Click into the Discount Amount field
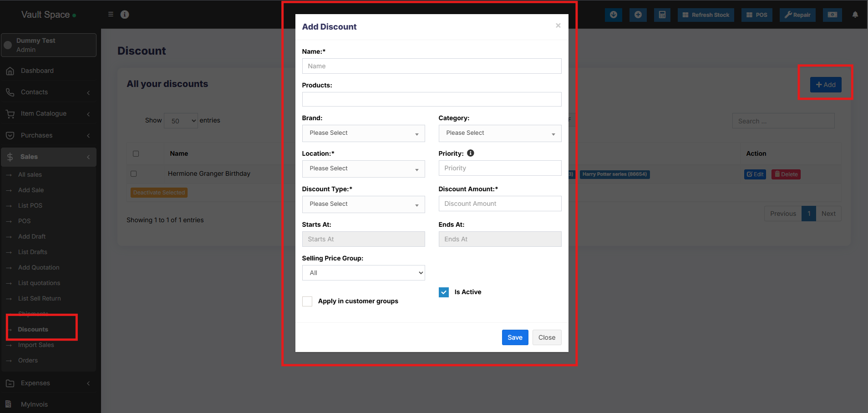 (x=499, y=204)
